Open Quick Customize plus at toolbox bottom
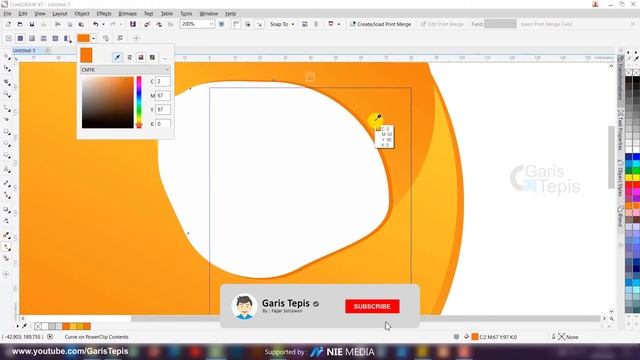This screenshot has width=640, height=360. coord(6,274)
